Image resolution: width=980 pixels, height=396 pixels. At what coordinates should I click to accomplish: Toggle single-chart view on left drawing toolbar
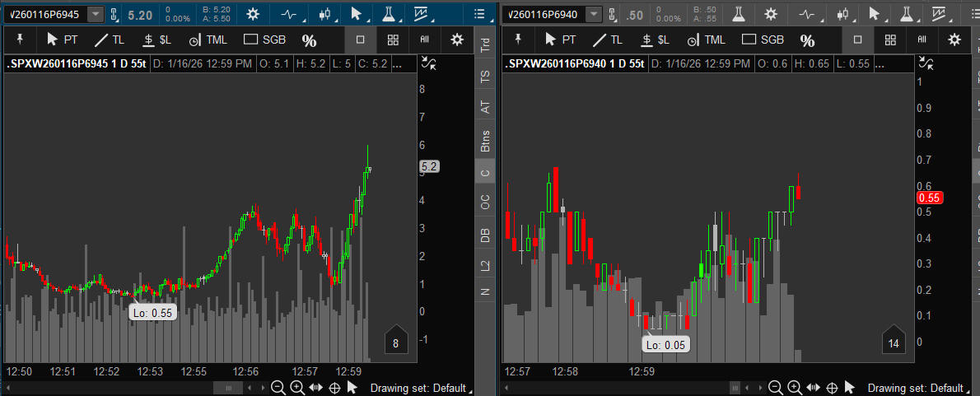coord(360,40)
